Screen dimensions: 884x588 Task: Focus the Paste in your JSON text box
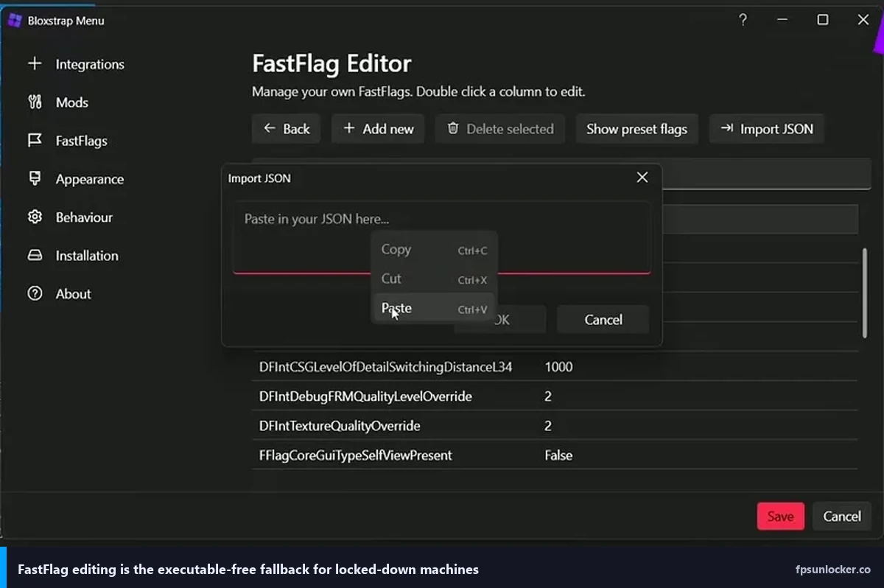point(442,237)
